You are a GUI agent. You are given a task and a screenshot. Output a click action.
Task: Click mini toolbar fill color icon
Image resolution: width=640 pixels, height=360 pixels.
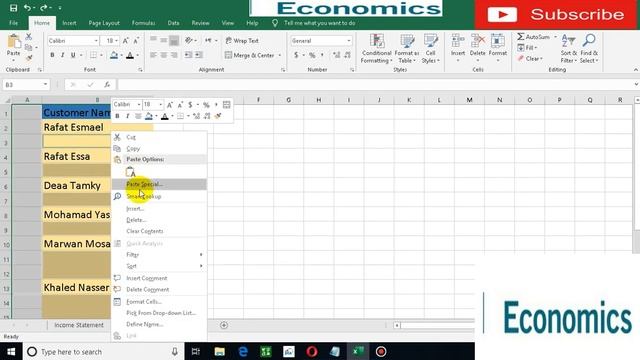point(149,116)
